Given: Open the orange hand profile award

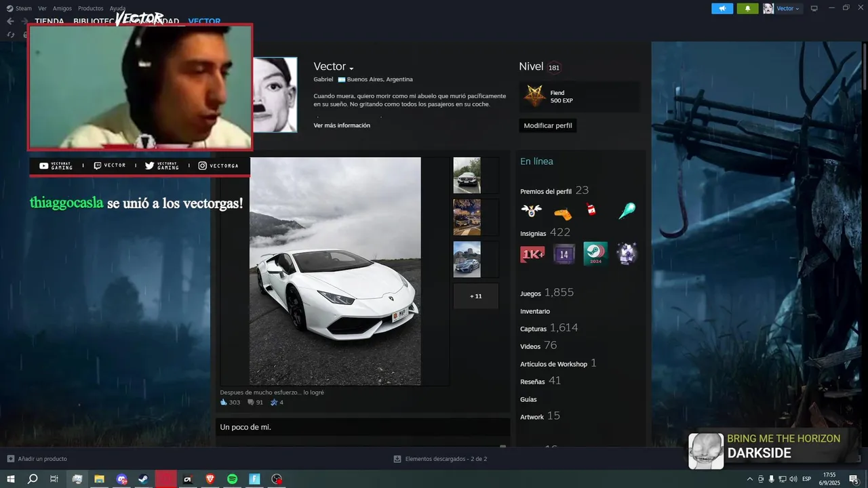Looking at the screenshot, I should pyautogui.click(x=563, y=213).
